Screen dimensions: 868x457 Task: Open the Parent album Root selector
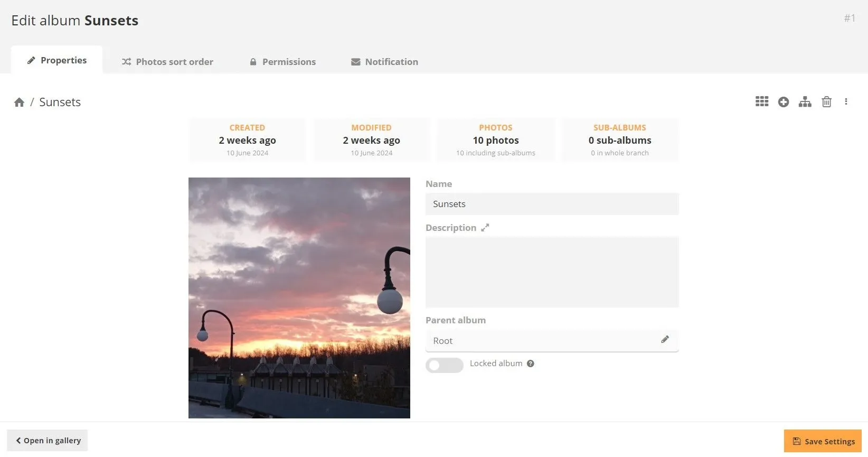point(539,341)
